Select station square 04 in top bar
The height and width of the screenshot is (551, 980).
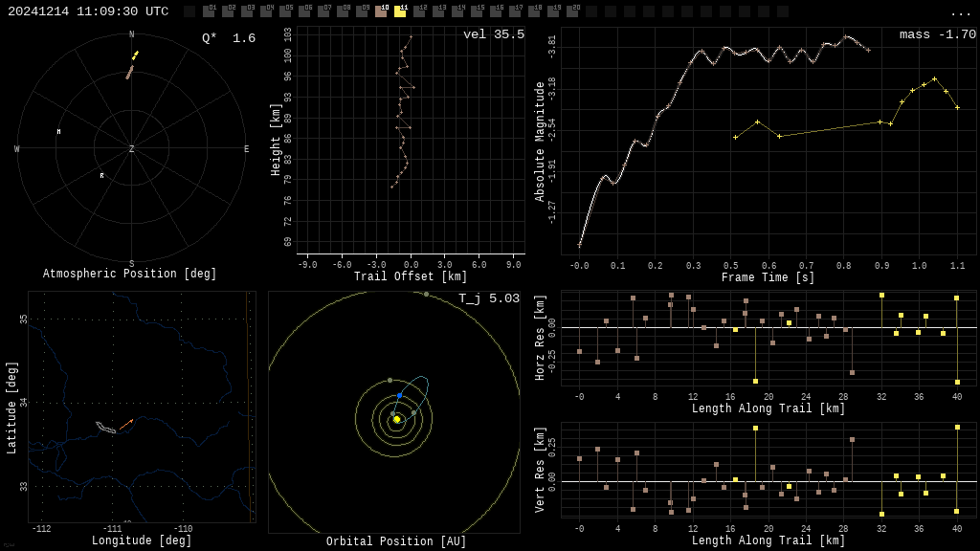pyautogui.click(x=266, y=11)
